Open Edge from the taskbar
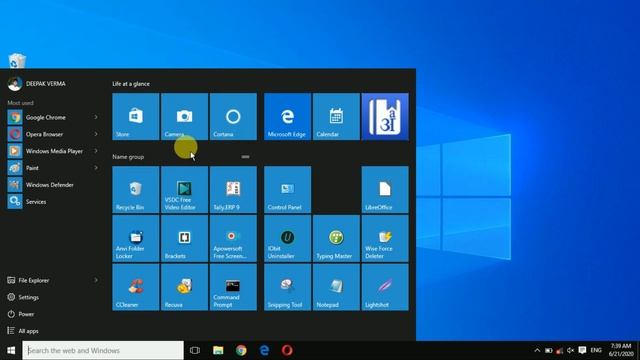 [264, 350]
